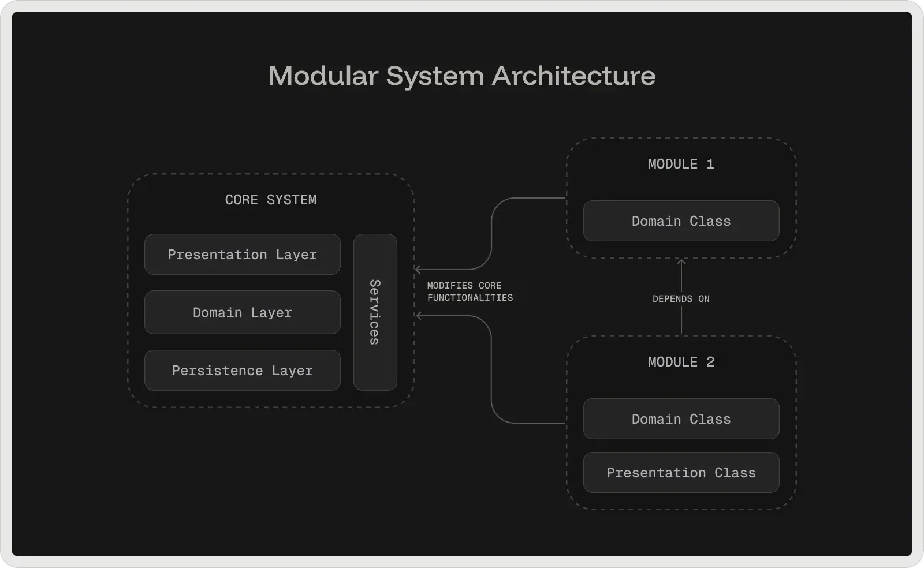
Task: Select the vertical Services box
Action: (x=375, y=312)
